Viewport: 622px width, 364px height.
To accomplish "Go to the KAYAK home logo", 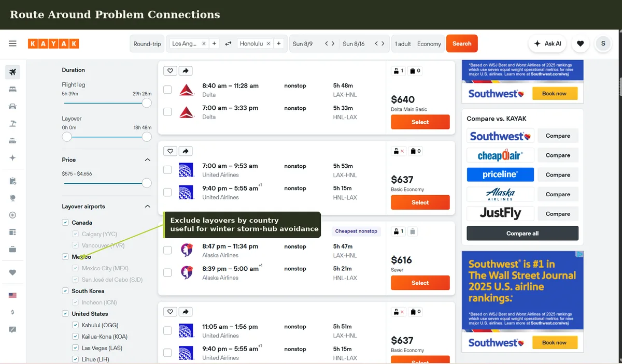I will coord(53,43).
